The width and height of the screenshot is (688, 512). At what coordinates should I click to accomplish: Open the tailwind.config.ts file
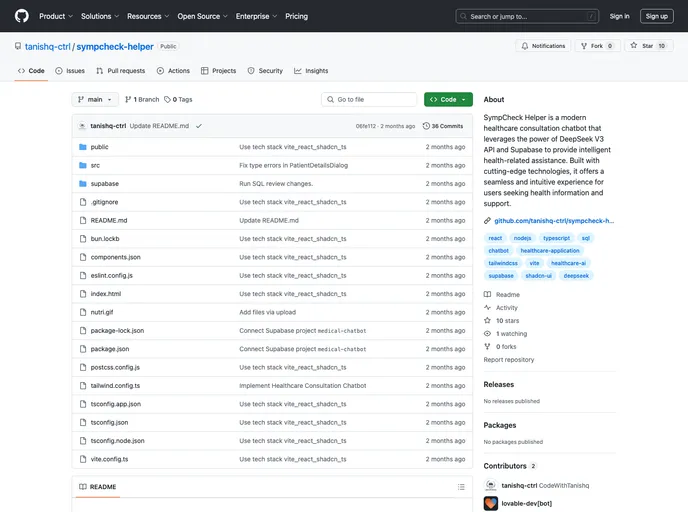tap(115, 386)
